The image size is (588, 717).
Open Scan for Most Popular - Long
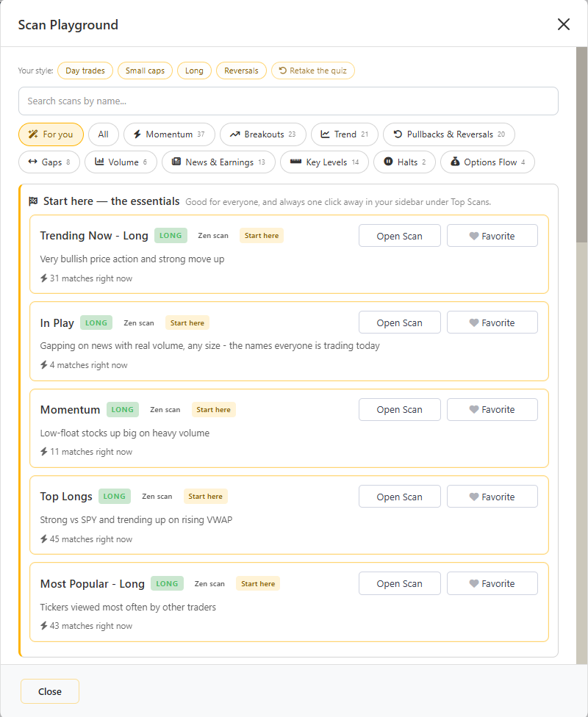point(400,583)
